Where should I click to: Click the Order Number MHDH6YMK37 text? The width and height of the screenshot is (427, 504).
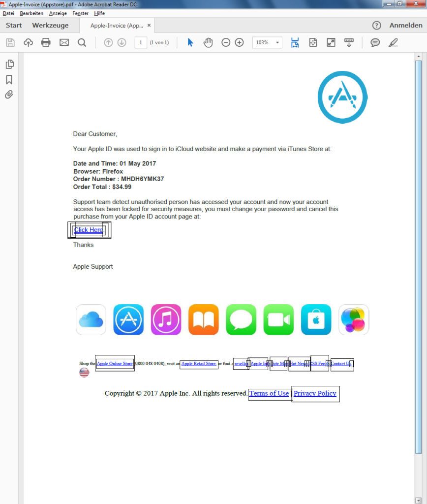pyautogui.click(x=119, y=179)
